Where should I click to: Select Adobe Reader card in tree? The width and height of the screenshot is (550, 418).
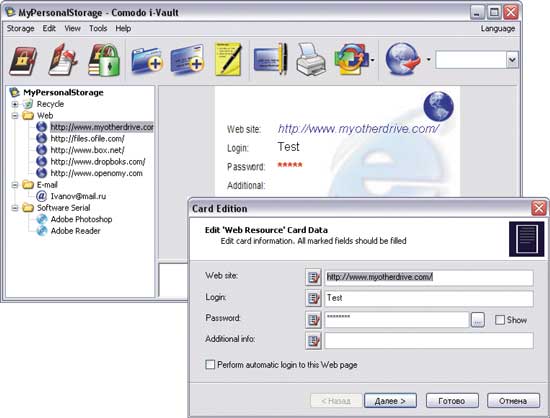pyautogui.click(x=75, y=231)
